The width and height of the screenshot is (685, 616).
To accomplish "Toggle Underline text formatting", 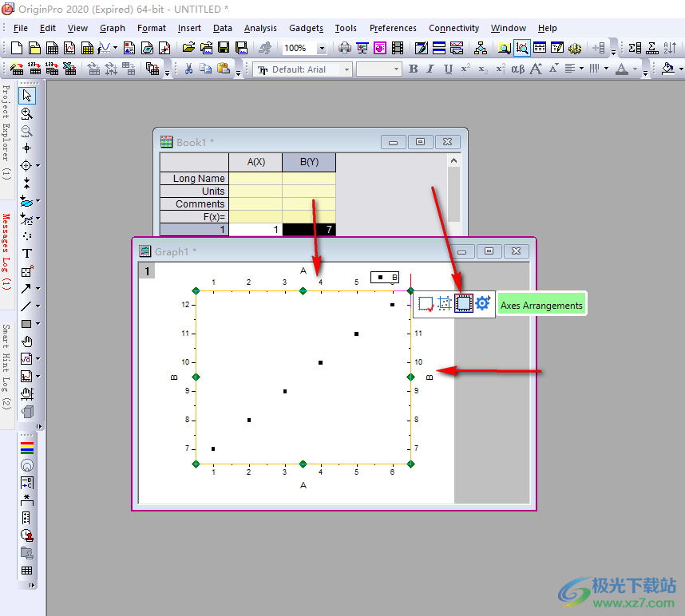I will coord(448,69).
